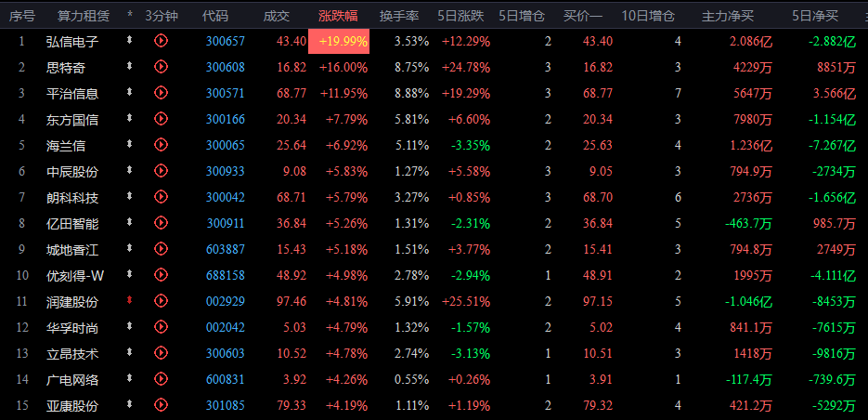Open 3-minute chart icon for 优刻得-W
This screenshot has width=868, height=420.
(161, 275)
